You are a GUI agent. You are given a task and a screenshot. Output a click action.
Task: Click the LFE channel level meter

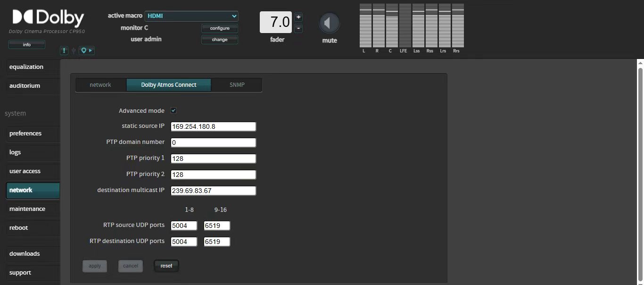[x=405, y=25]
